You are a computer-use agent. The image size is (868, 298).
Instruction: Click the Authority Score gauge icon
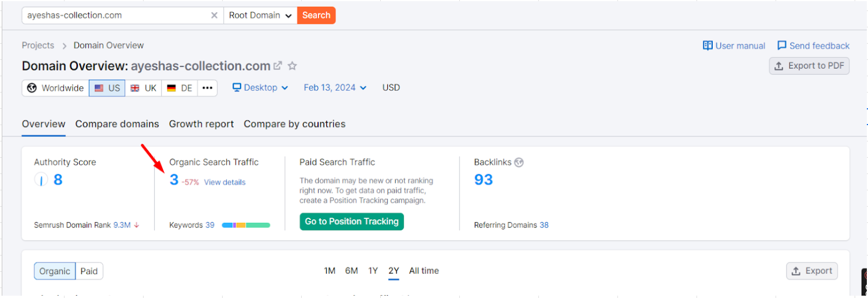pyautogui.click(x=41, y=180)
